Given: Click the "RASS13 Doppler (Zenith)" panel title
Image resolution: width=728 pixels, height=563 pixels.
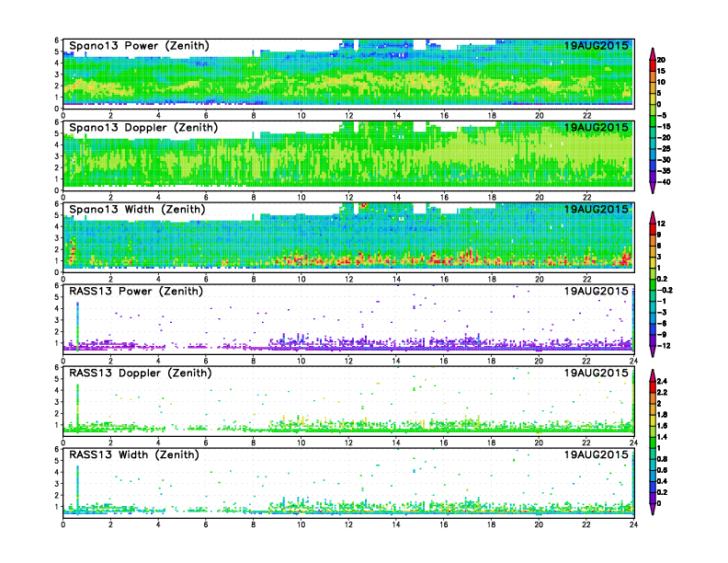Looking at the screenshot, I should [x=141, y=373].
